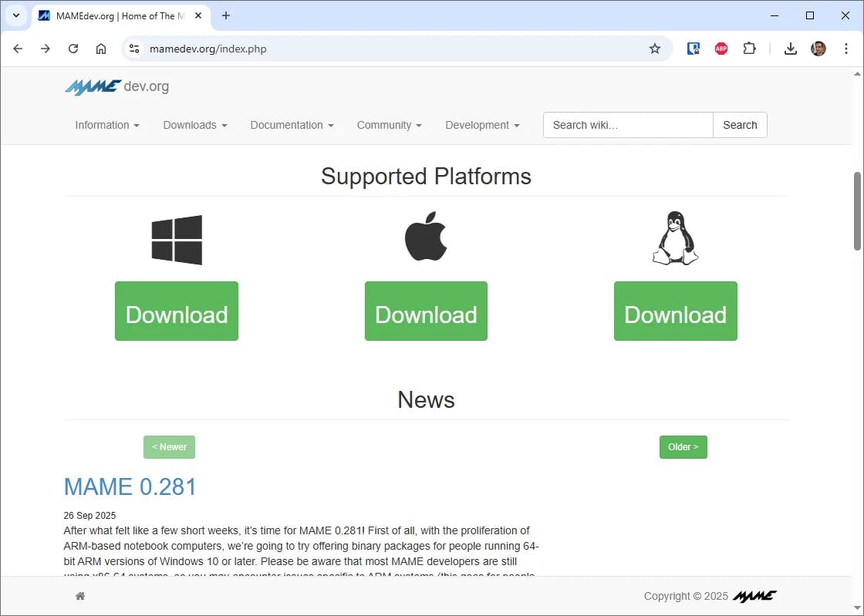Maximize the Chrome window
The height and width of the screenshot is (616, 864).
[810, 16]
